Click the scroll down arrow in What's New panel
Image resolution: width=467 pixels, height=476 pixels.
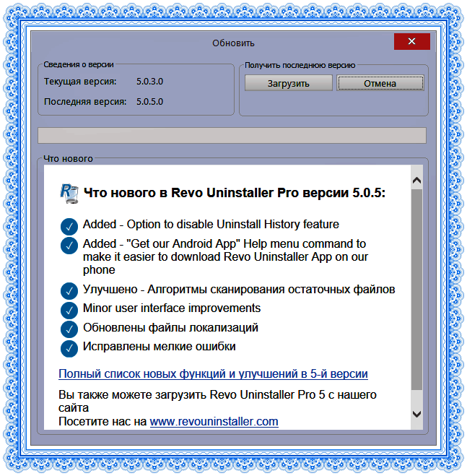click(x=417, y=414)
